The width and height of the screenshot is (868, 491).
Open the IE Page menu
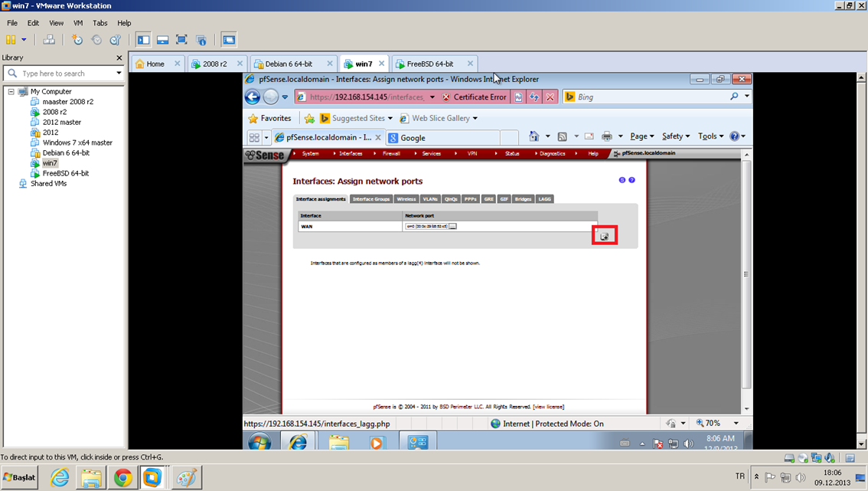(x=642, y=136)
